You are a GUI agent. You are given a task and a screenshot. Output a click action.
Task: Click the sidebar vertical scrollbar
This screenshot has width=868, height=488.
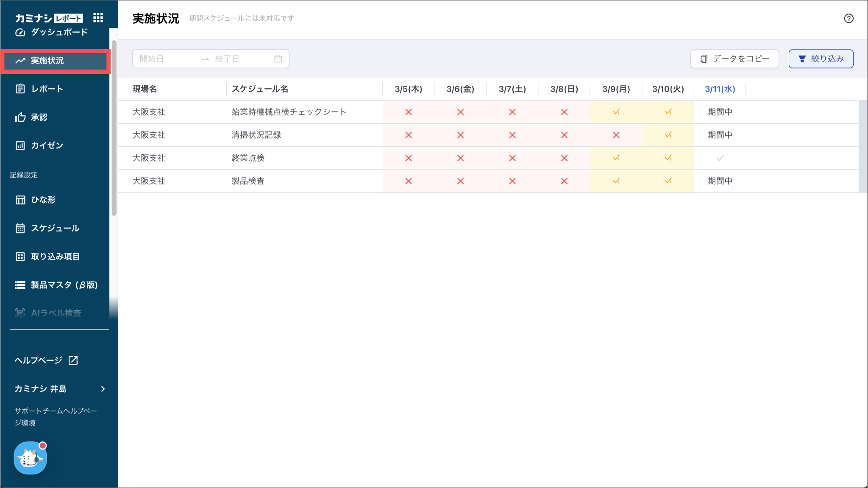click(x=114, y=127)
